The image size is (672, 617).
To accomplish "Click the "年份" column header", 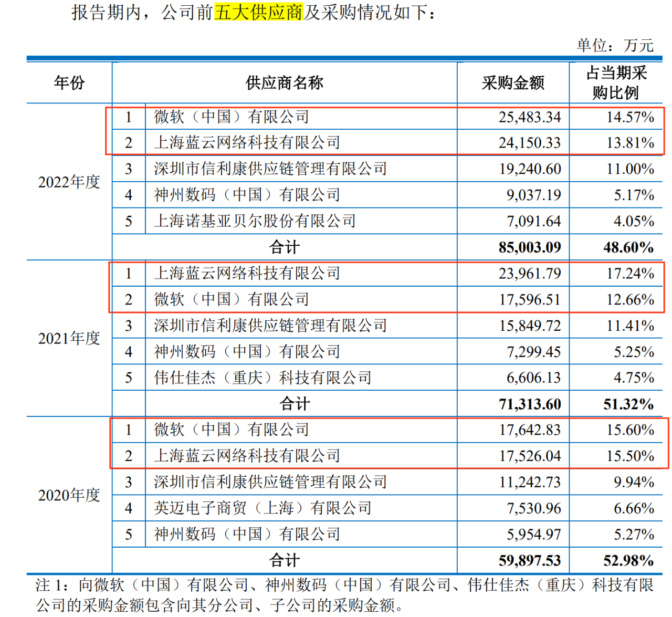I will 69,82.
